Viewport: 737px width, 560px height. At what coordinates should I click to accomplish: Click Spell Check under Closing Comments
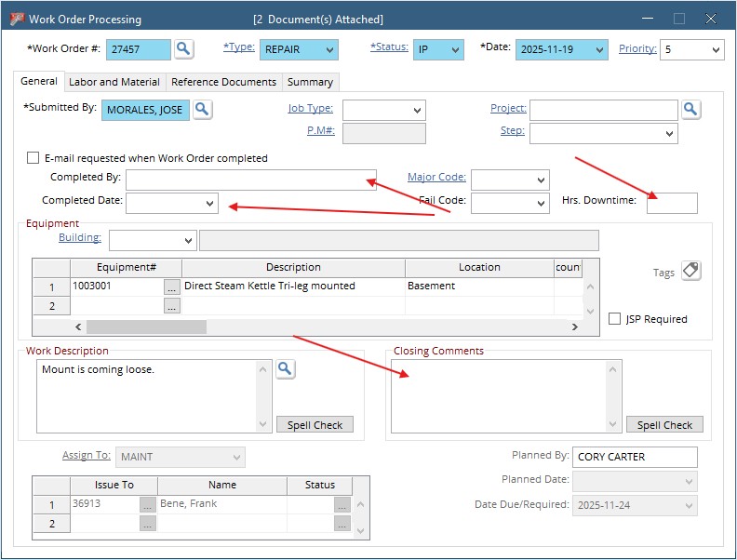point(664,425)
